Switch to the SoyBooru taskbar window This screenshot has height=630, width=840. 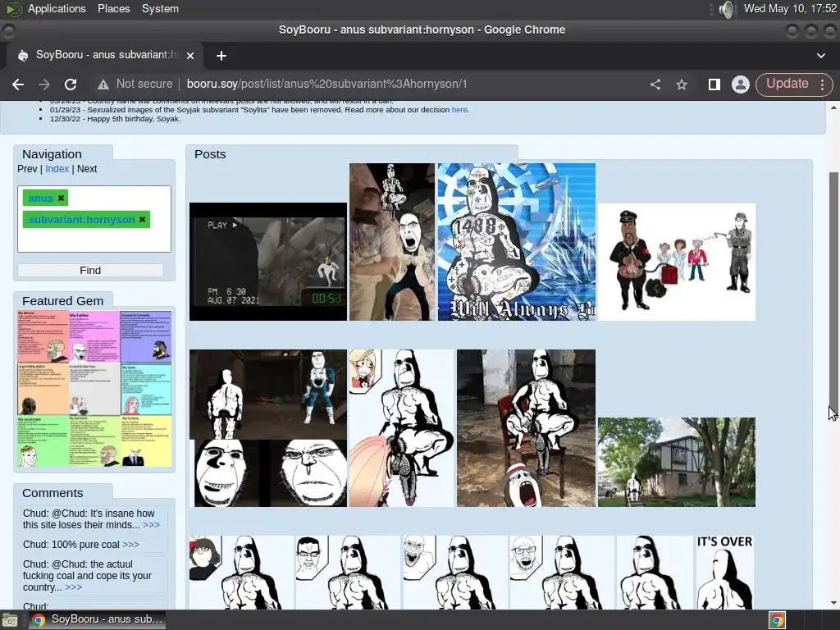point(97,620)
